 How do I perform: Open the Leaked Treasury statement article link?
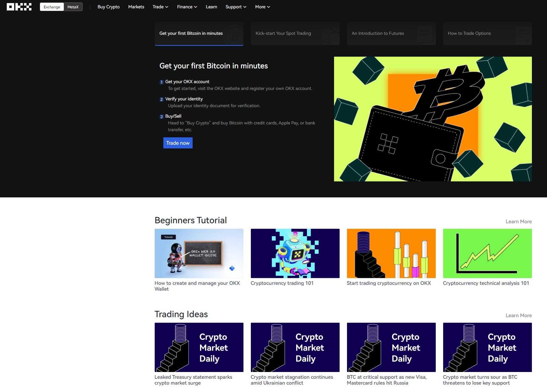193,380
